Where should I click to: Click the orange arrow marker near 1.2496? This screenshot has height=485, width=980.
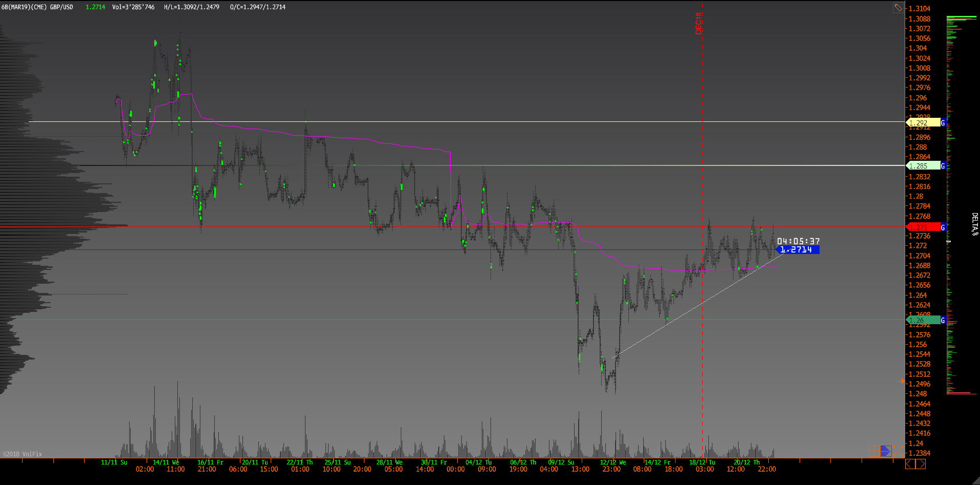[901, 382]
